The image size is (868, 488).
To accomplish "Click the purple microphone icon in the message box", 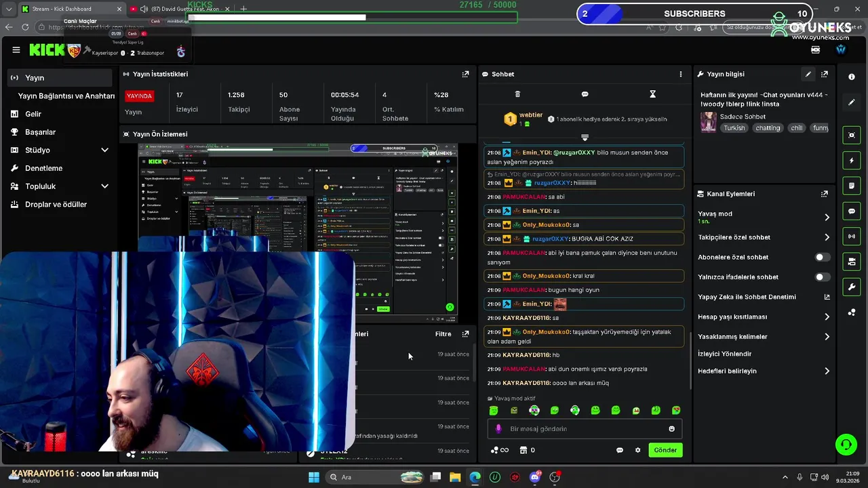I will pos(498,428).
